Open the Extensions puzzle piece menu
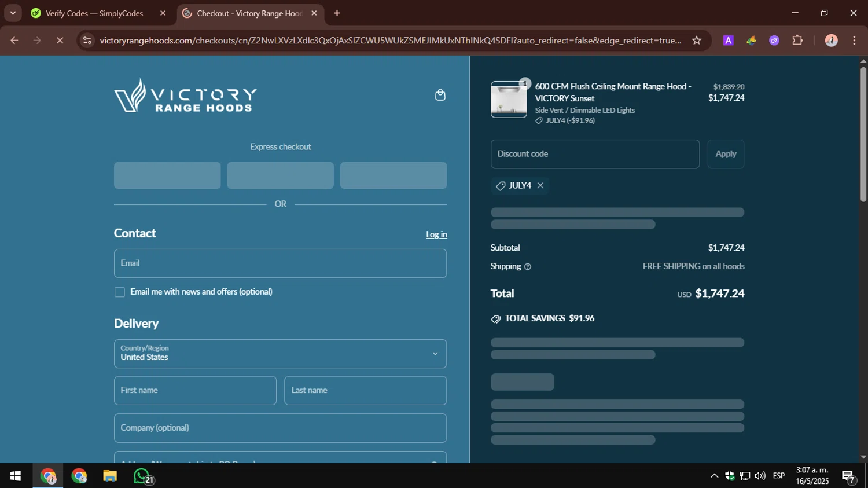 click(x=797, y=41)
